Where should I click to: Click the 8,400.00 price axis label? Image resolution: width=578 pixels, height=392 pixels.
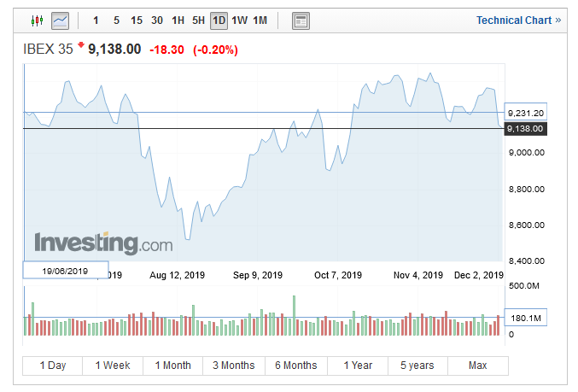[x=527, y=261]
